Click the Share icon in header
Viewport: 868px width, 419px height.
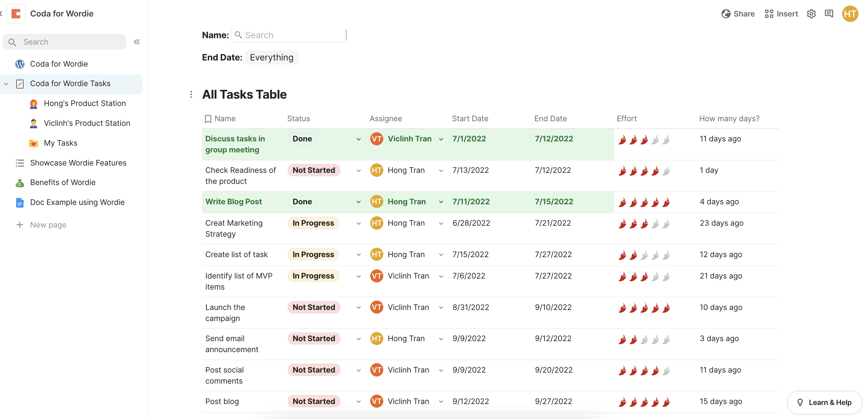726,14
